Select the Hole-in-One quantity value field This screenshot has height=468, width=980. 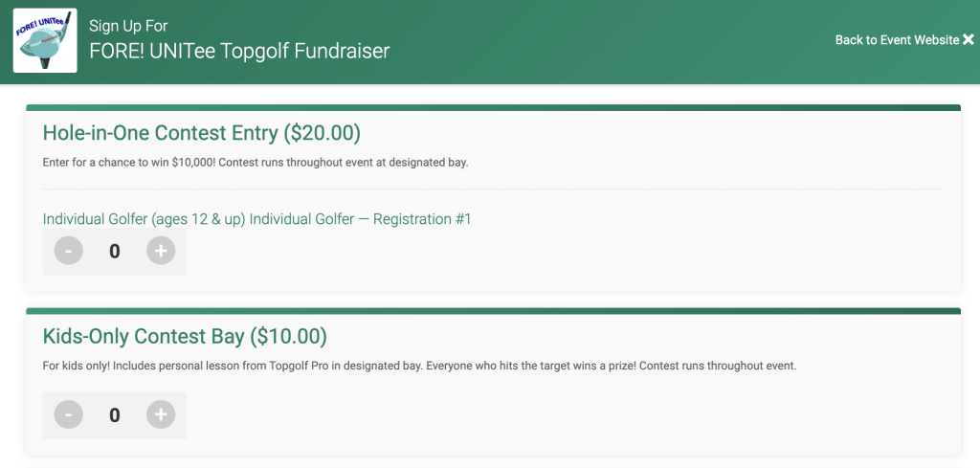[x=115, y=251]
